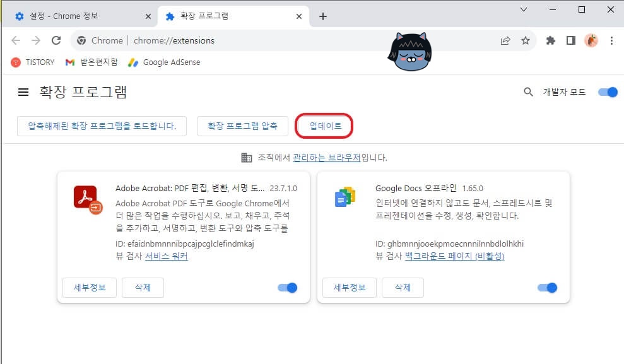
Task: Open the browser extensions puzzle icon
Action: (x=550, y=40)
